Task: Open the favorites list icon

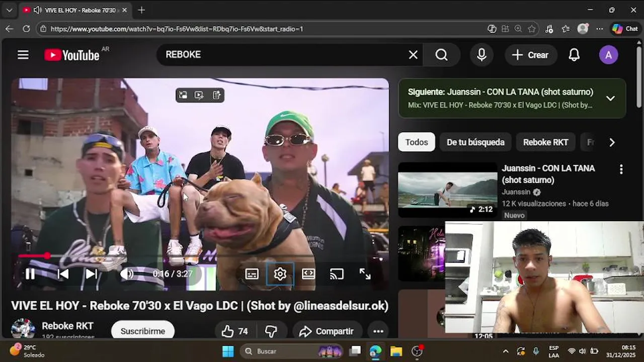Action: 566,29
